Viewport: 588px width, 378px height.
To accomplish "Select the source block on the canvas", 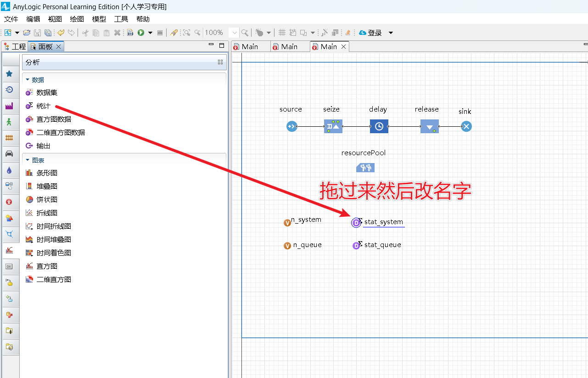I will coord(292,126).
